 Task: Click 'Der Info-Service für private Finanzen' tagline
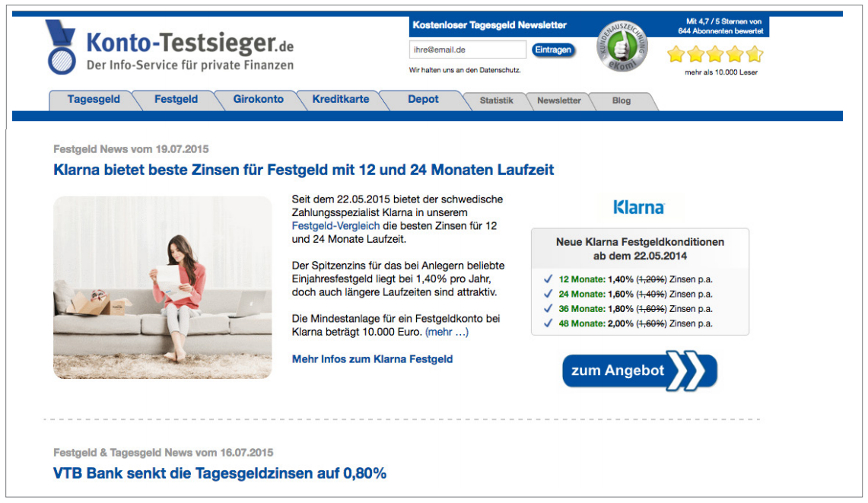(x=190, y=65)
